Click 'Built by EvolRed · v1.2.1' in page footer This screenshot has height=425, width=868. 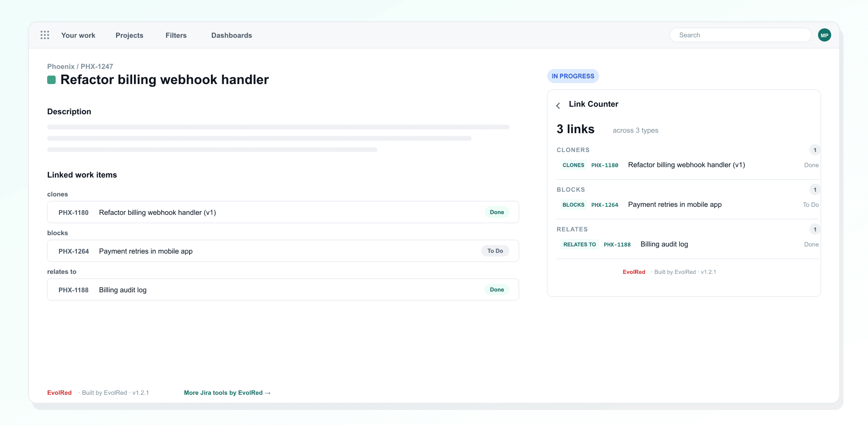coord(115,393)
